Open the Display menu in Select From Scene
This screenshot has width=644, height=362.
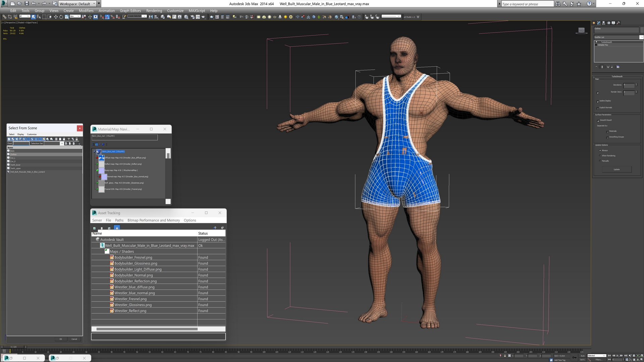[x=21, y=134]
